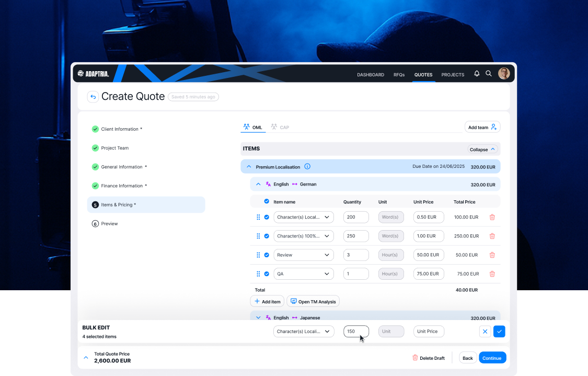This screenshot has height=376, width=588.
Task: Open the Projects nav item
Action: 453,75
